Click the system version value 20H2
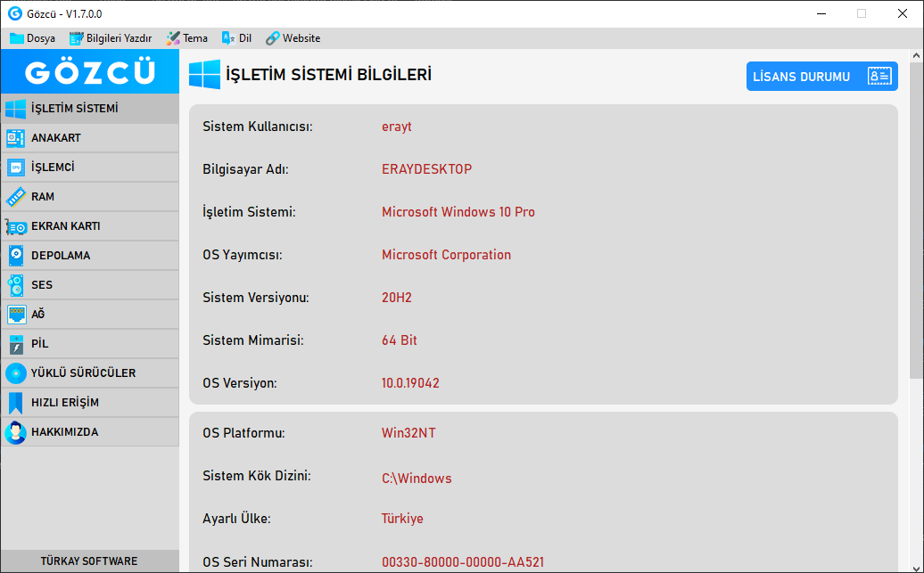This screenshot has width=924, height=573. click(397, 298)
